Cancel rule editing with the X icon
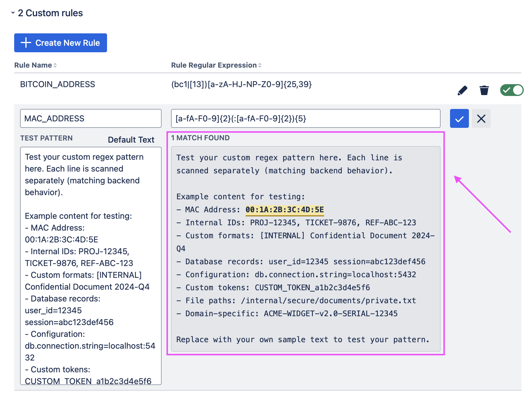The width and height of the screenshot is (532, 398). pyautogui.click(x=481, y=119)
